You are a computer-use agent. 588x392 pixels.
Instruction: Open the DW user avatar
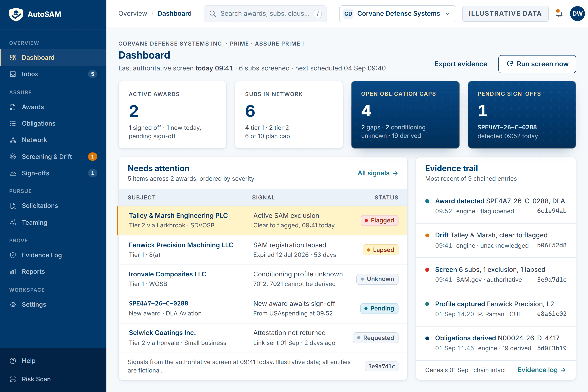pos(577,14)
